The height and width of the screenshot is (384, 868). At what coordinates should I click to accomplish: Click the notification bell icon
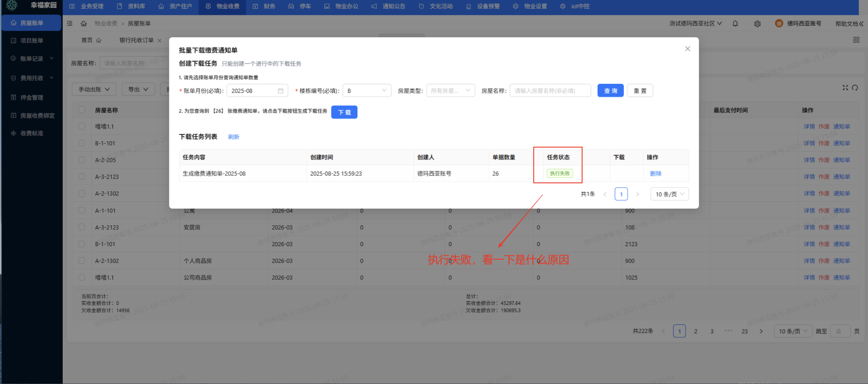click(x=735, y=24)
